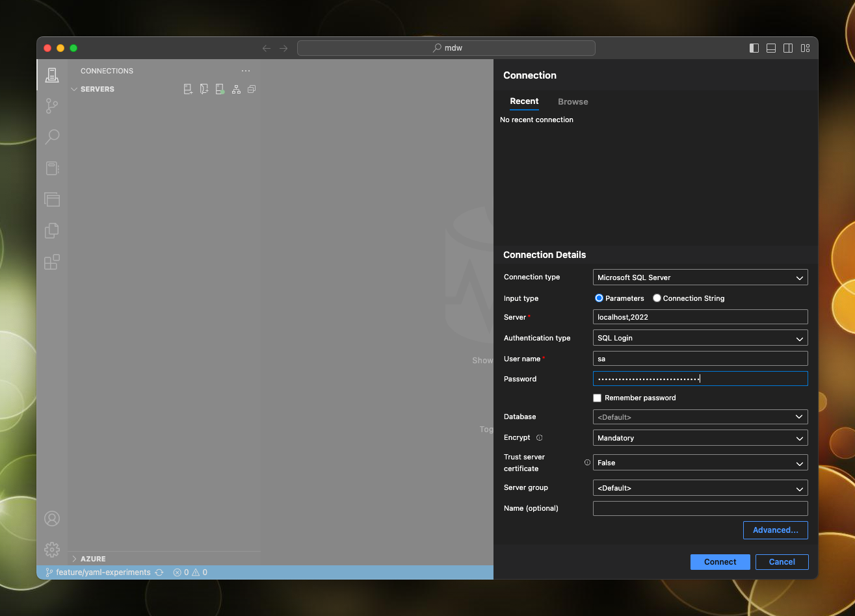Open the Explorer files icon
The image size is (855, 616).
tap(52, 199)
